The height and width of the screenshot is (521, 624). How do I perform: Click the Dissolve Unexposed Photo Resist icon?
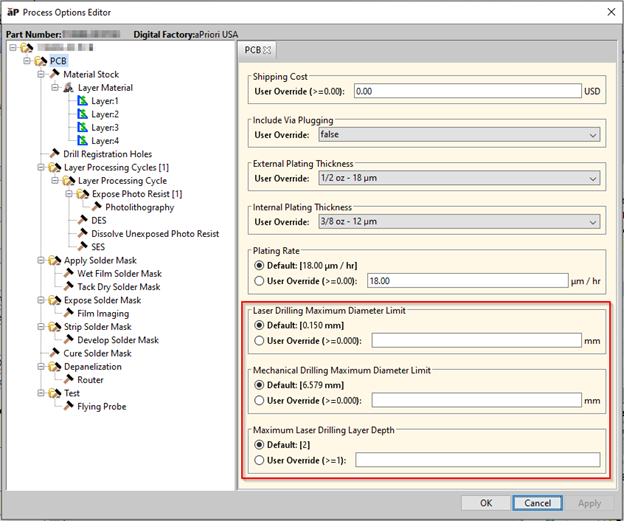(82, 233)
